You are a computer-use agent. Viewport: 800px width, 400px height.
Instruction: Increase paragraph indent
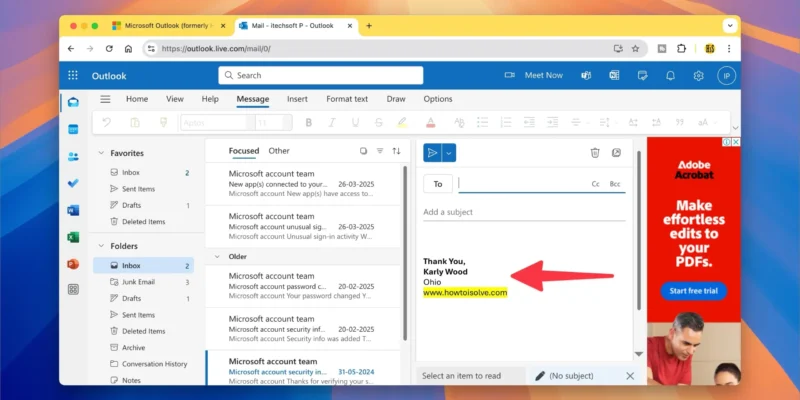click(553, 122)
